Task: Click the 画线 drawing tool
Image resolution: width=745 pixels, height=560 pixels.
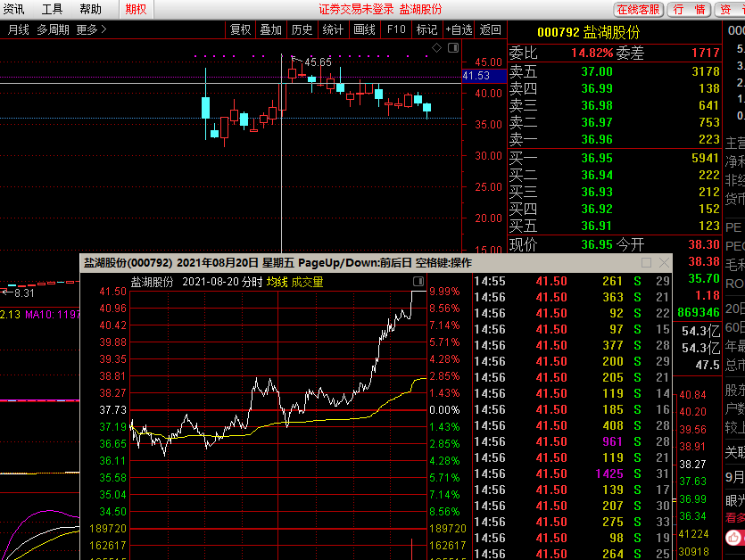Action: click(x=364, y=30)
